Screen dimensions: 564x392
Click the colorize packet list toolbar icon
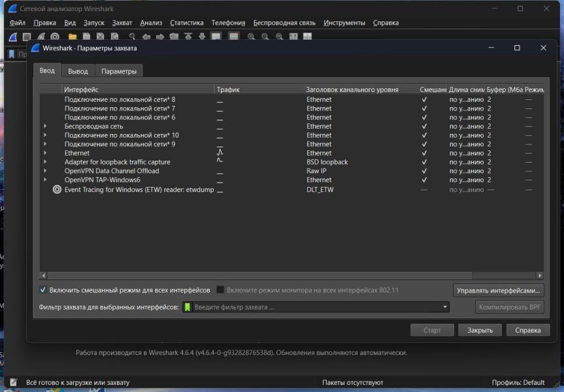pyautogui.click(x=233, y=37)
